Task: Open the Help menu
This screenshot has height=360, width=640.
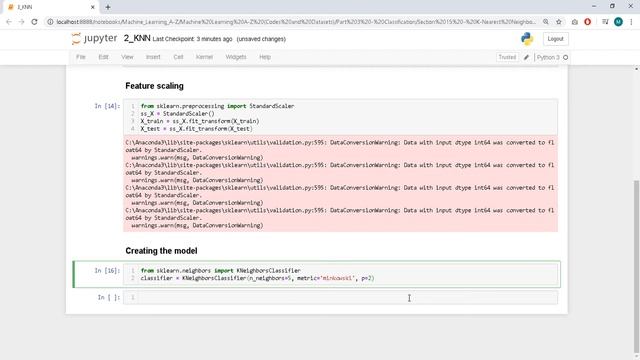Action: pyautogui.click(x=265, y=57)
